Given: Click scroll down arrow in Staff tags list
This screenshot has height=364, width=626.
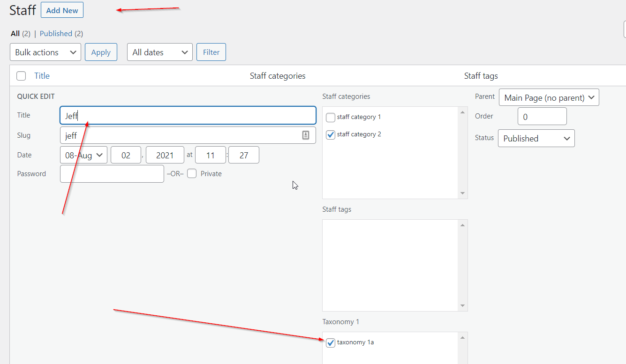Looking at the screenshot, I should 463,306.
